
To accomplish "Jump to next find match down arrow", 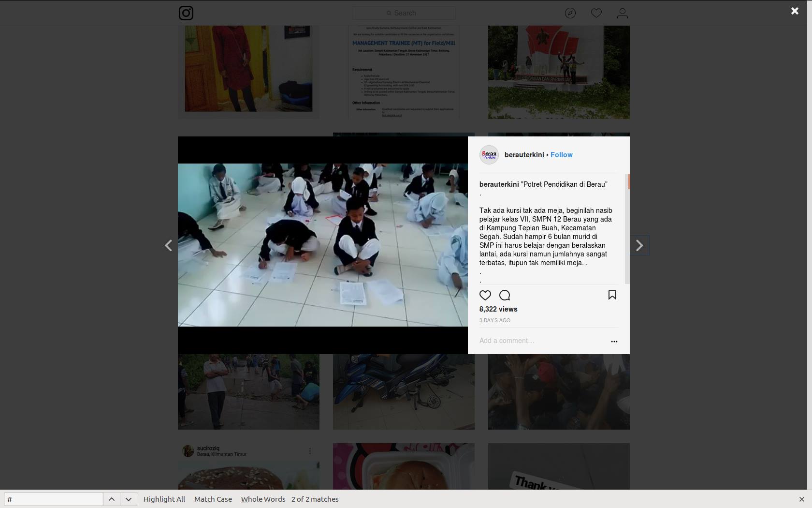I will 129,499.
